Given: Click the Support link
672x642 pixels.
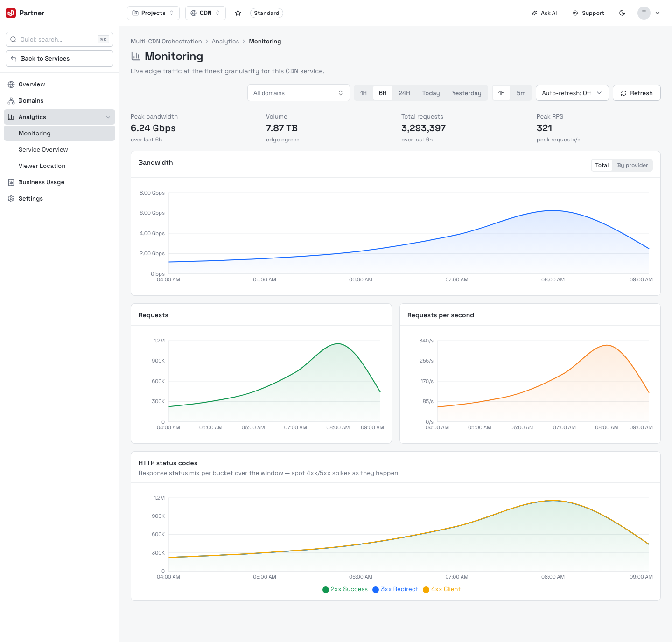Looking at the screenshot, I should pyautogui.click(x=588, y=13).
